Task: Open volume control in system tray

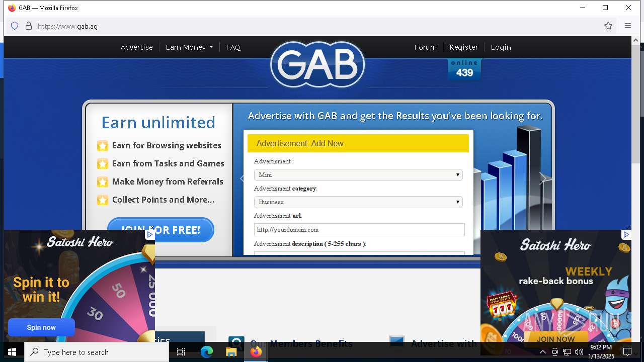Action: pos(579,352)
